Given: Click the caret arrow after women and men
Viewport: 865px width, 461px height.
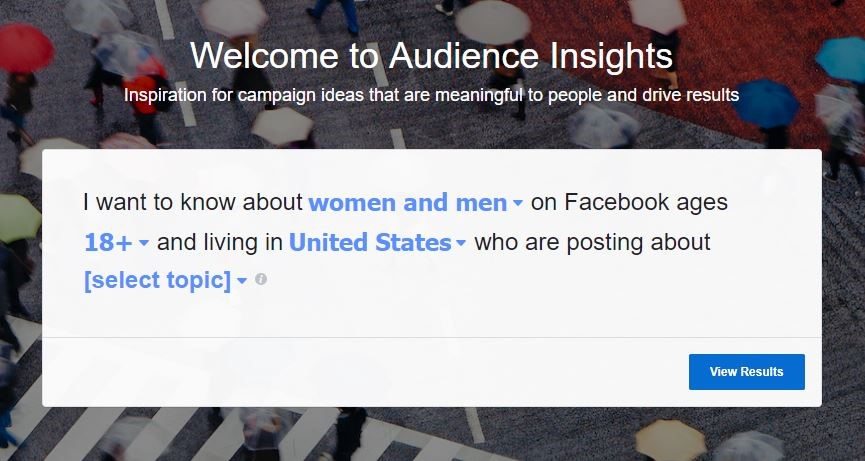Looking at the screenshot, I should (517, 203).
